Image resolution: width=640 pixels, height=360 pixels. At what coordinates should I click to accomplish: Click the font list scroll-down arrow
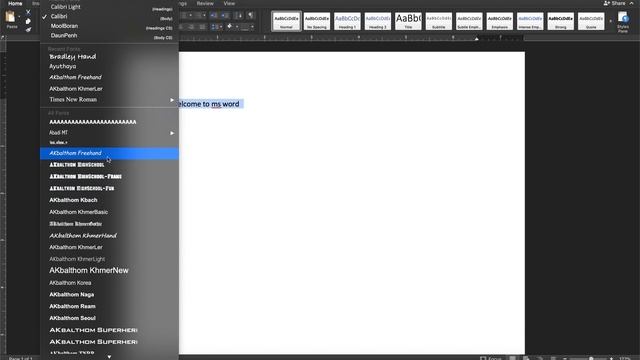109,357
